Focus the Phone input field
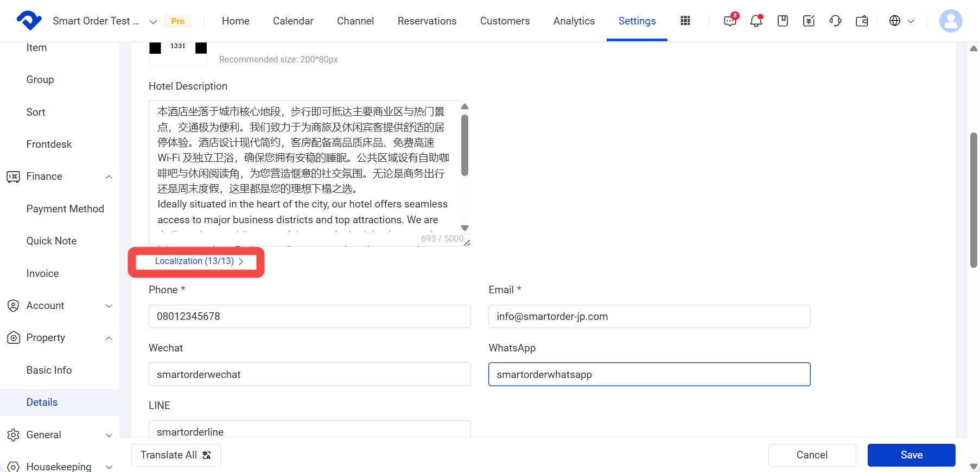This screenshot has width=980, height=472. point(309,316)
